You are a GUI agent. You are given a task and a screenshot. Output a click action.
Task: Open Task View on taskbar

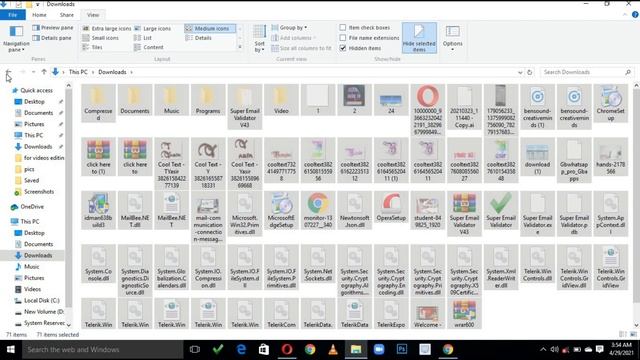click(195, 349)
